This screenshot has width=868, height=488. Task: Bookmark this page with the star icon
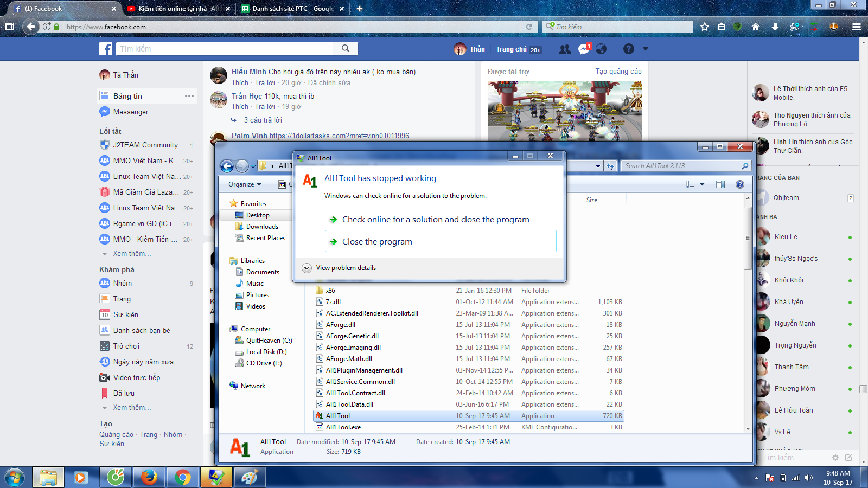click(705, 27)
